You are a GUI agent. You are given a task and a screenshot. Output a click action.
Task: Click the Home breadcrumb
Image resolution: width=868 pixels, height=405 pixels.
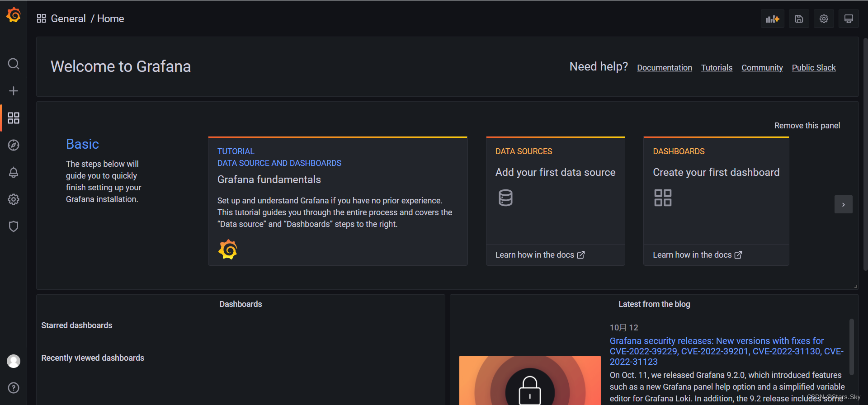tap(110, 19)
